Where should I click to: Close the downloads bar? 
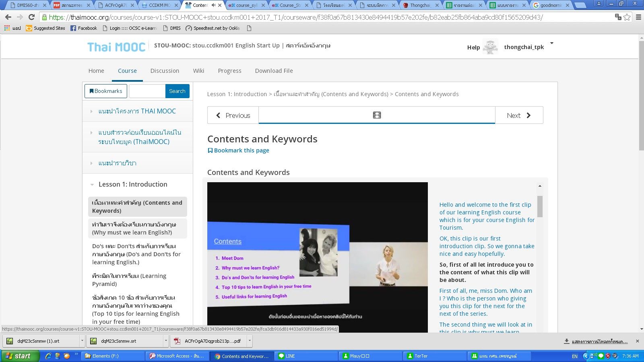[x=637, y=341]
